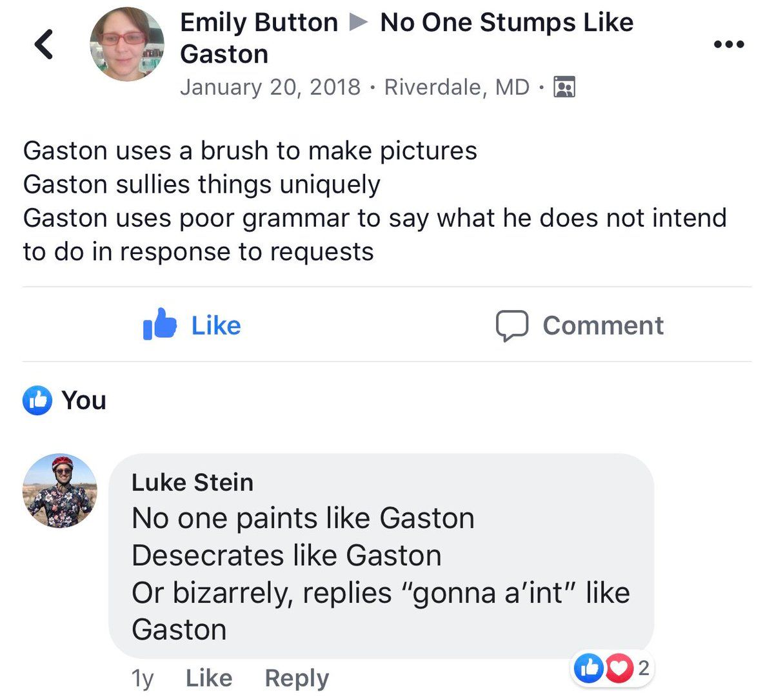Click the blue like badge beside "You"
This screenshot has width=774, height=700.
click(x=37, y=400)
